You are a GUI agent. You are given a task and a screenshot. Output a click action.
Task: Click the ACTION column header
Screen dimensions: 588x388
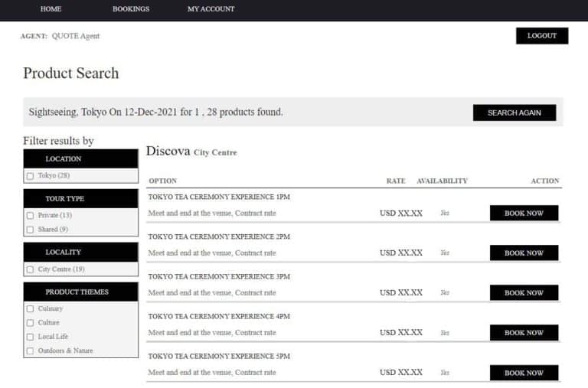(x=545, y=181)
